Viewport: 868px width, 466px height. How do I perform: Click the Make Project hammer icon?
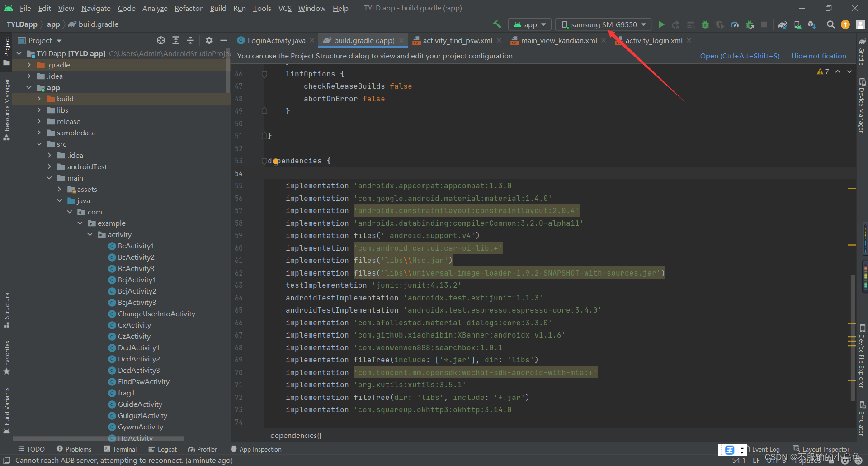497,24
